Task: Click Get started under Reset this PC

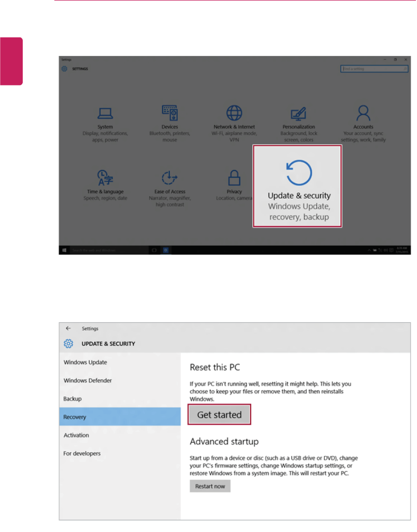Action: coord(220,414)
